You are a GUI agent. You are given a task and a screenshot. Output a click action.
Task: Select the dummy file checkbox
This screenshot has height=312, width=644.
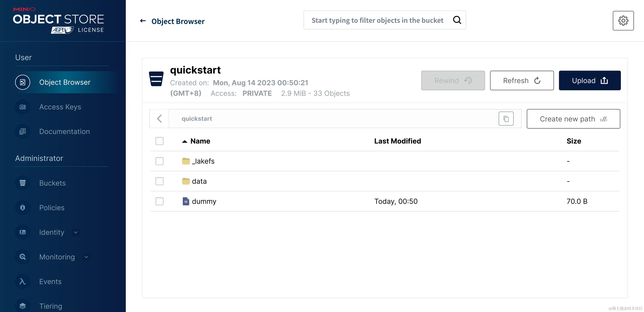(159, 201)
